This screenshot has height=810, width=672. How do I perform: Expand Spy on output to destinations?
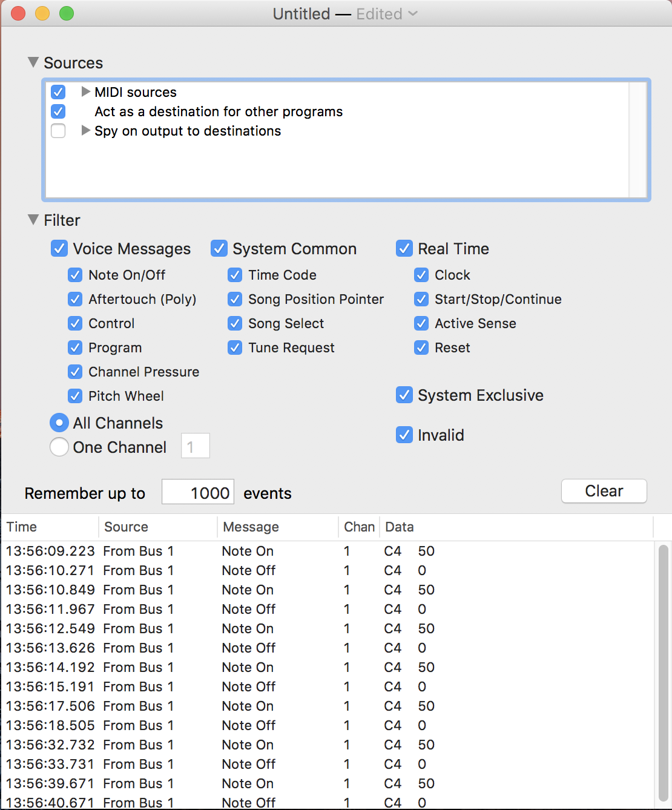pos(86,131)
